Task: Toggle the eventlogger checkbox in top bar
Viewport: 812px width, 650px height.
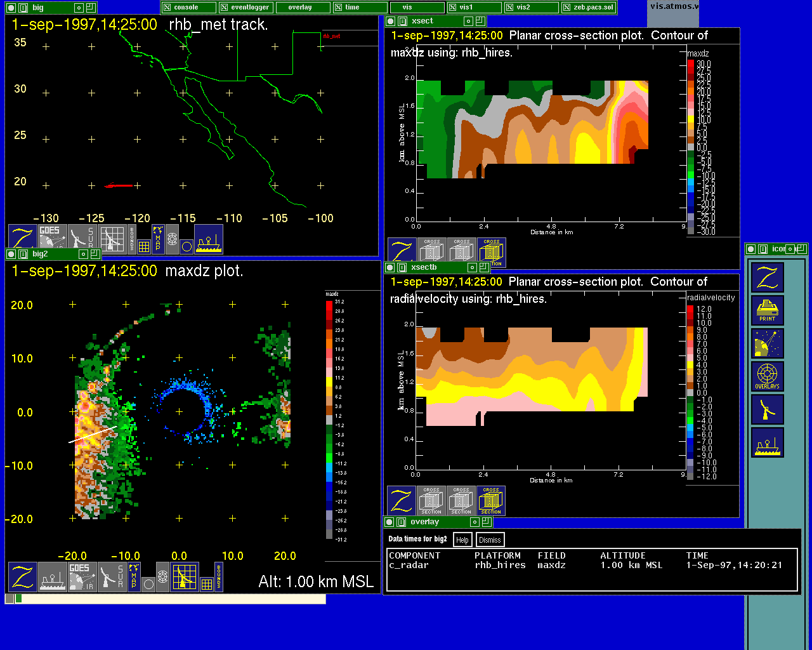Action: pos(225,8)
